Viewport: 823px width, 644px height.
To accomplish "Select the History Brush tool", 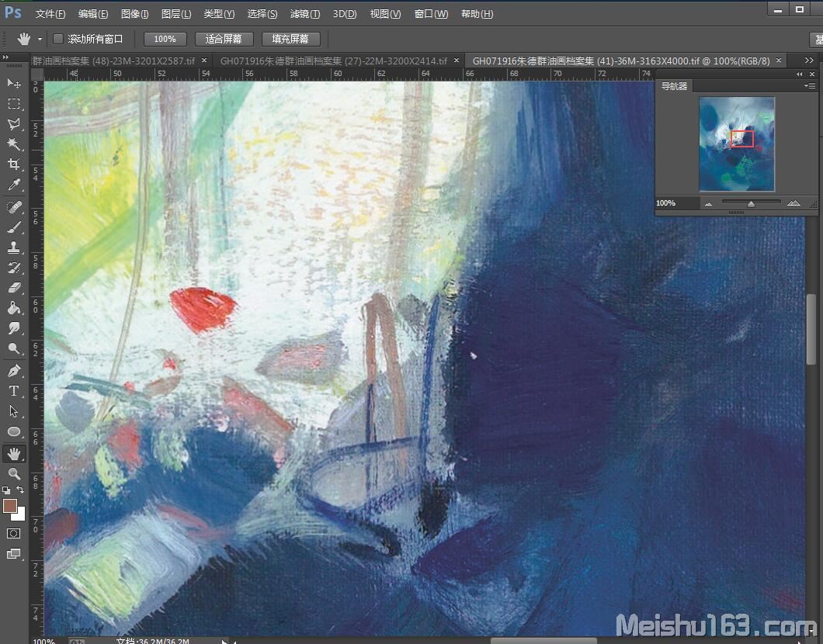I will click(x=14, y=268).
